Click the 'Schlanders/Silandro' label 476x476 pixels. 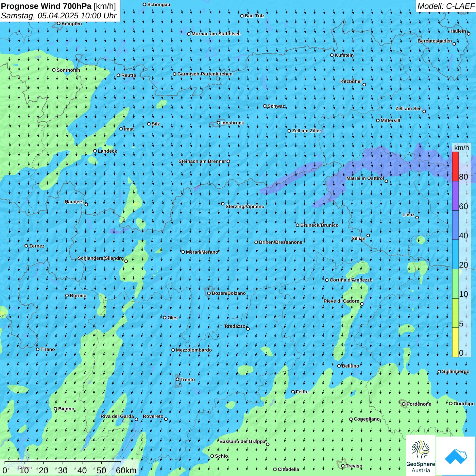click(x=101, y=258)
